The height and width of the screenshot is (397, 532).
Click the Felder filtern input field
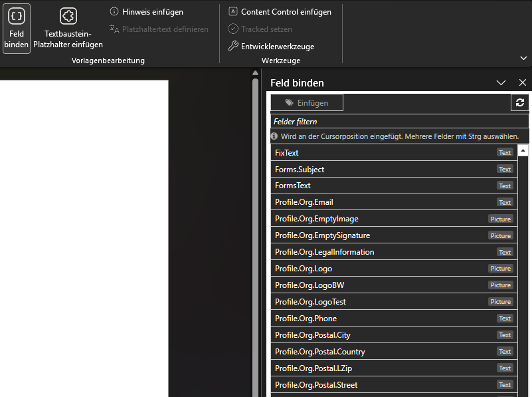tap(400, 122)
